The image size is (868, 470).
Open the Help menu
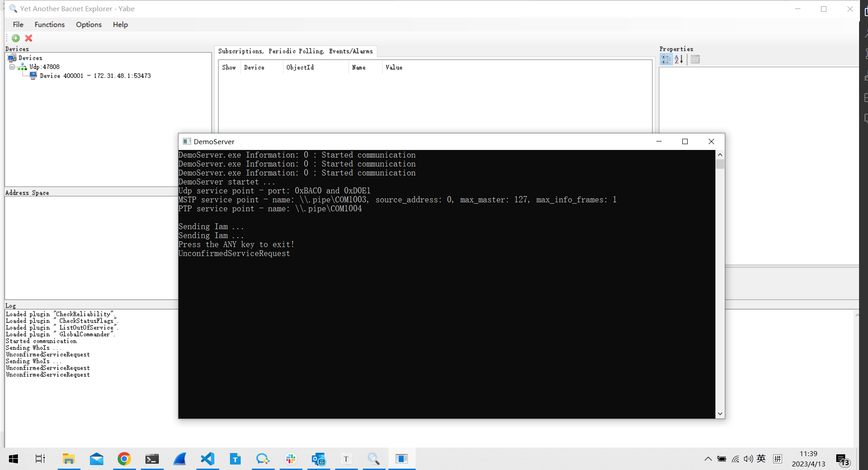click(120, 25)
